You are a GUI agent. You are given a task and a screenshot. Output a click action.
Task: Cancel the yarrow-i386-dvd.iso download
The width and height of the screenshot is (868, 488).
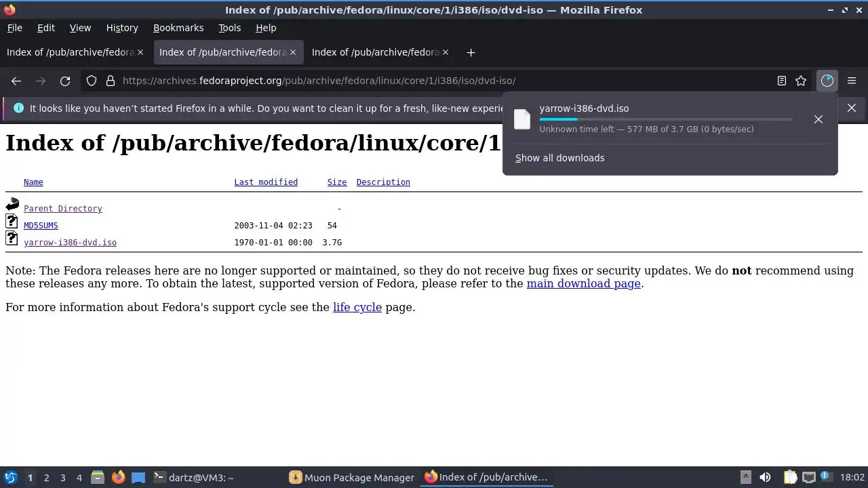pyautogui.click(x=818, y=119)
